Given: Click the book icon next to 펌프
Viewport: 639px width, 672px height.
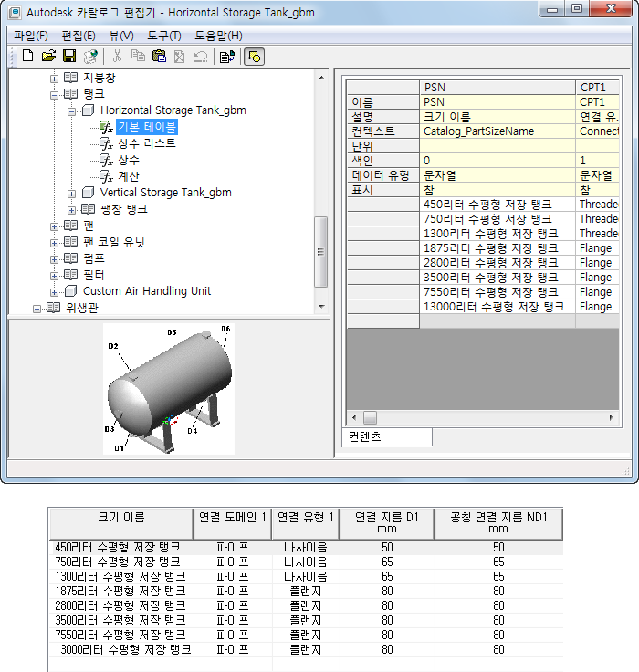Looking at the screenshot, I should pyautogui.click(x=70, y=258).
